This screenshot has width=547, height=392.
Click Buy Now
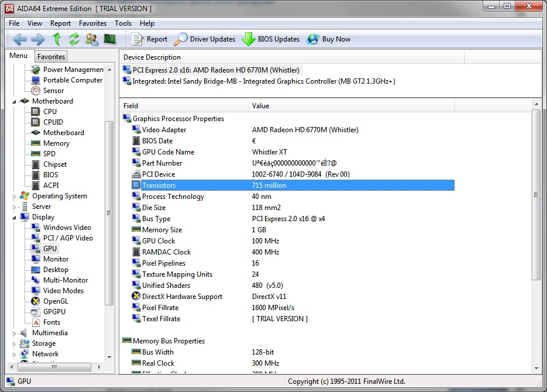[329, 39]
